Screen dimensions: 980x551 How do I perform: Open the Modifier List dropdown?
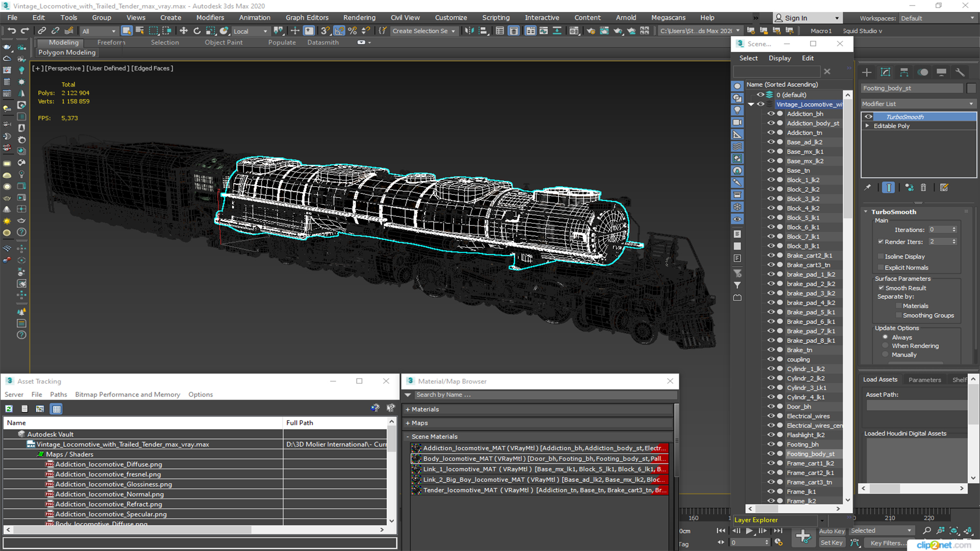coord(919,104)
